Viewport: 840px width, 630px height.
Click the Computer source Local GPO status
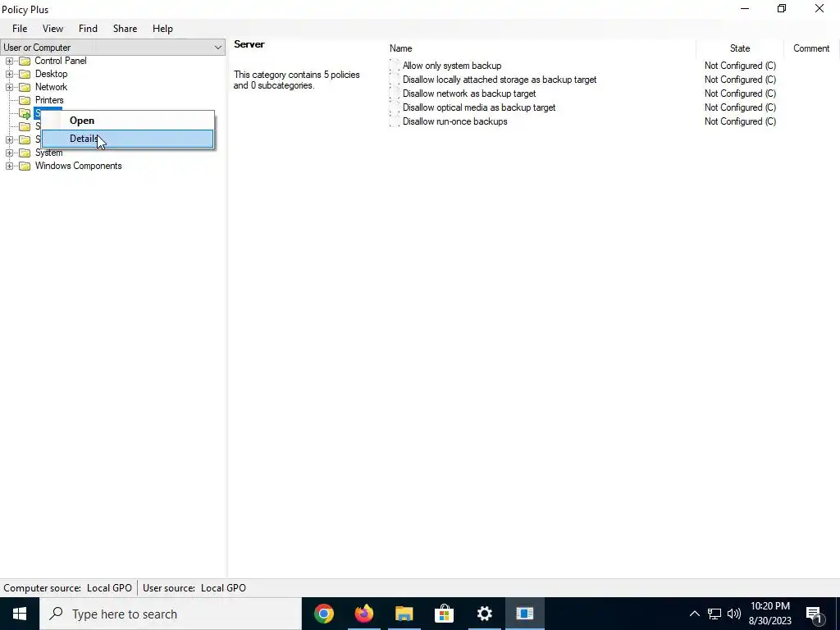(68, 587)
